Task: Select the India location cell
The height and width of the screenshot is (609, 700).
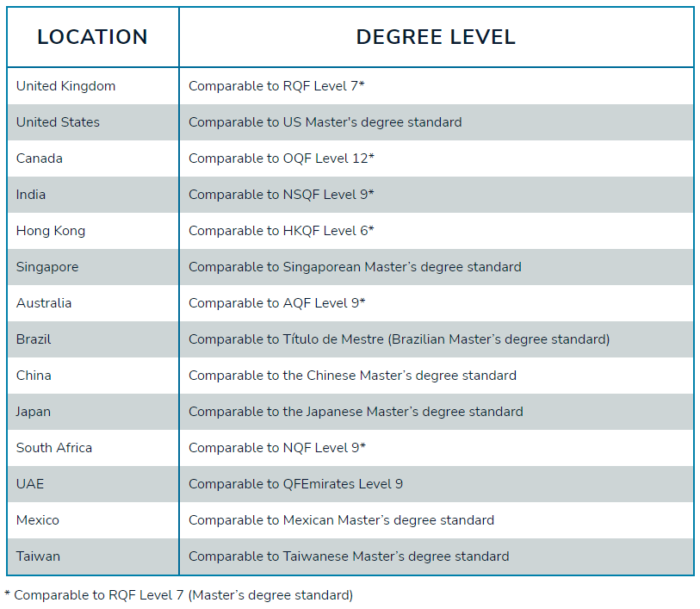Action: (31, 195)
